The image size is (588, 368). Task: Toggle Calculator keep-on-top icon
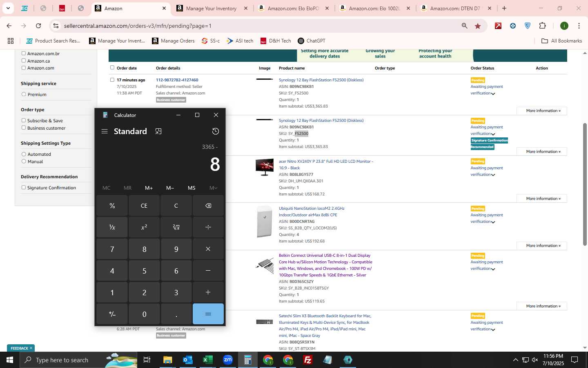click(158, 131)
